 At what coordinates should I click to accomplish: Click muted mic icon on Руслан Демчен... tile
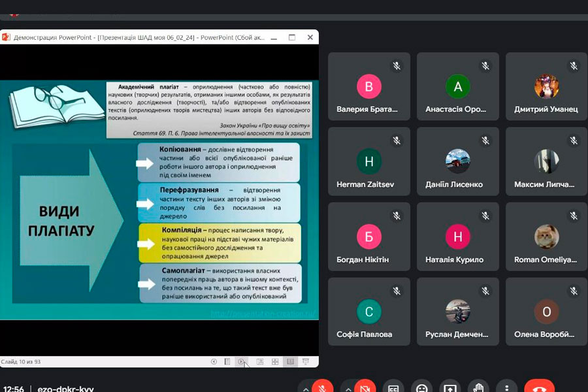pos(485,291)
